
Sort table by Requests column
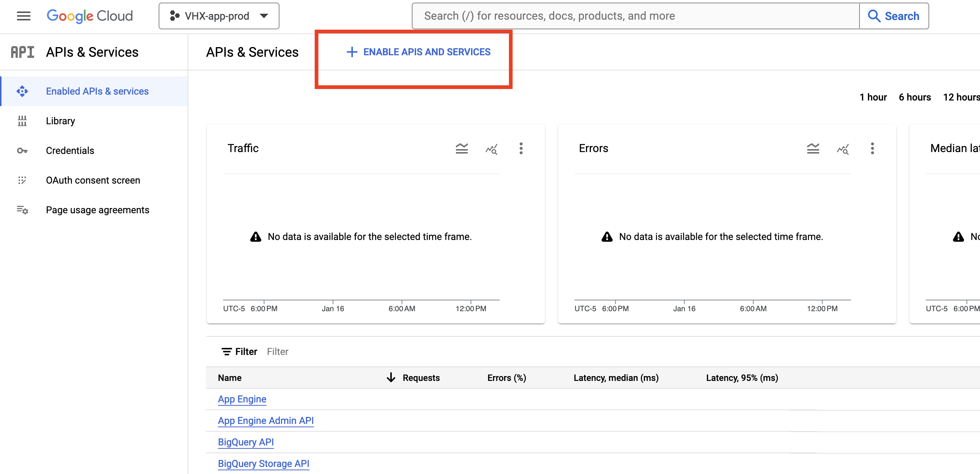pos(421,378)
